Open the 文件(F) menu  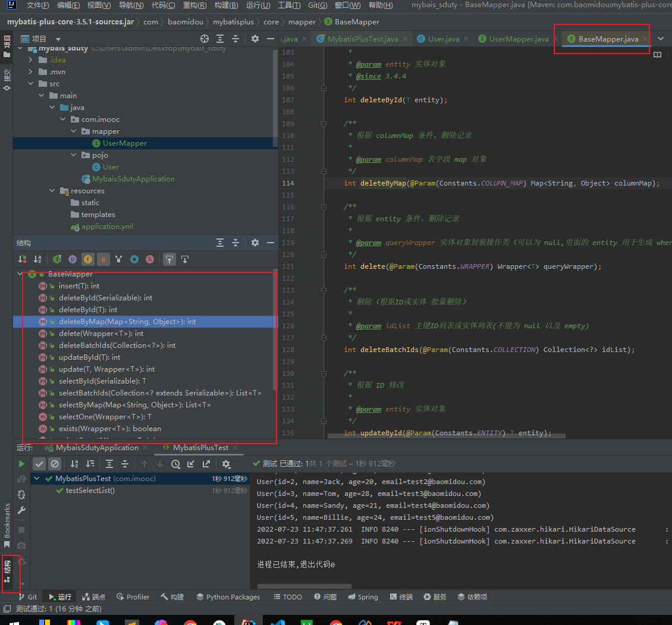click(37, 5)
